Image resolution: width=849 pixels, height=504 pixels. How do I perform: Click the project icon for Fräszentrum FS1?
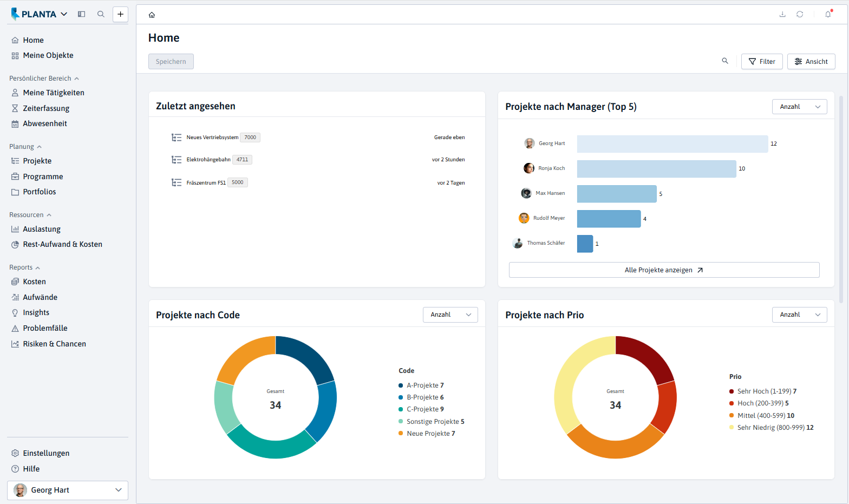177,182
